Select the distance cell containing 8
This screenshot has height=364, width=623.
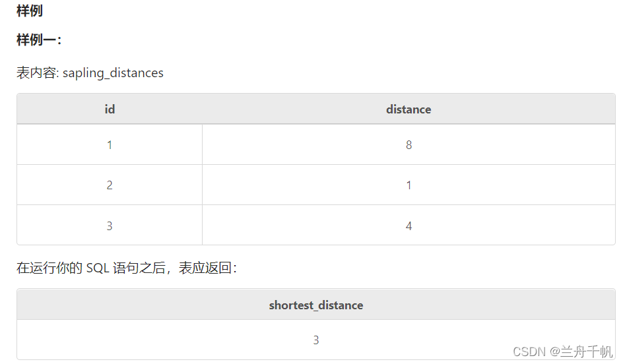point(409,145)
